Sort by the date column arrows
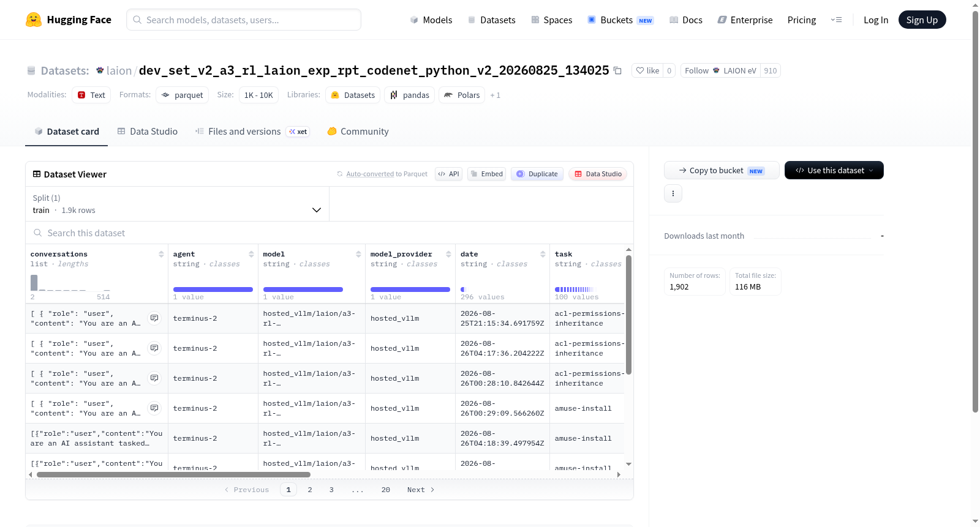The height and width of the screenshot is (527, 980). click(x=543, y=254)
